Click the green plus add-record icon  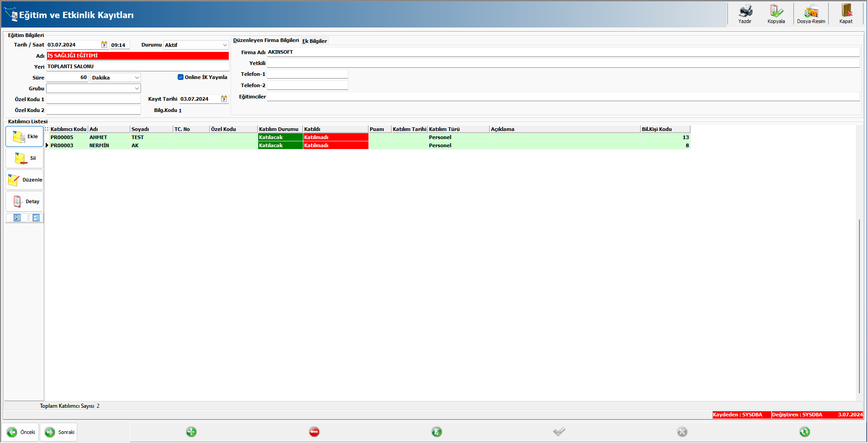click(191, 432)
